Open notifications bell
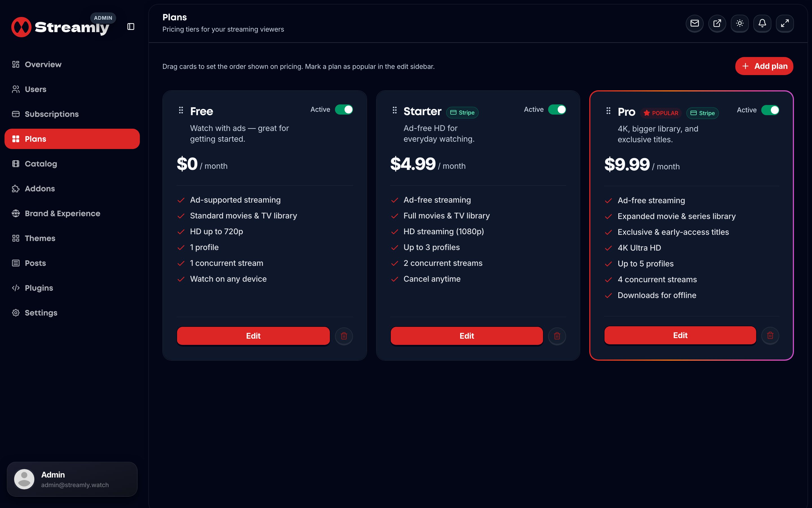This screenshot has height=508, width=812. click(x=762, y=23)
